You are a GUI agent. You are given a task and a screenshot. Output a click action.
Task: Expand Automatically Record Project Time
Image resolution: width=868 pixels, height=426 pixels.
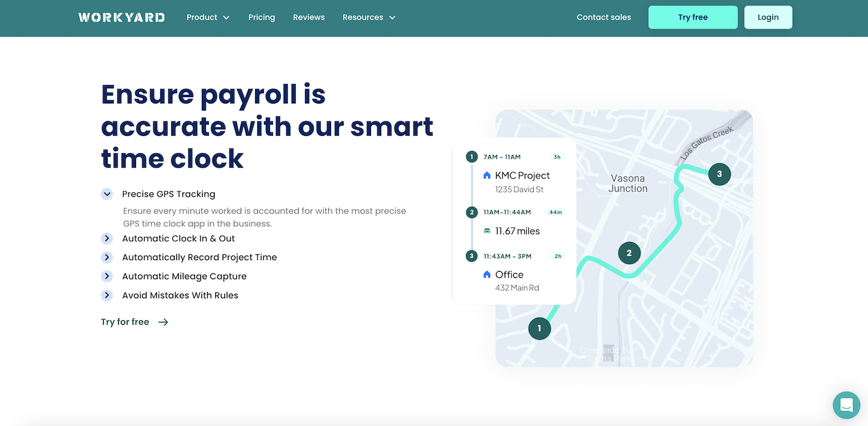[107, 257]
